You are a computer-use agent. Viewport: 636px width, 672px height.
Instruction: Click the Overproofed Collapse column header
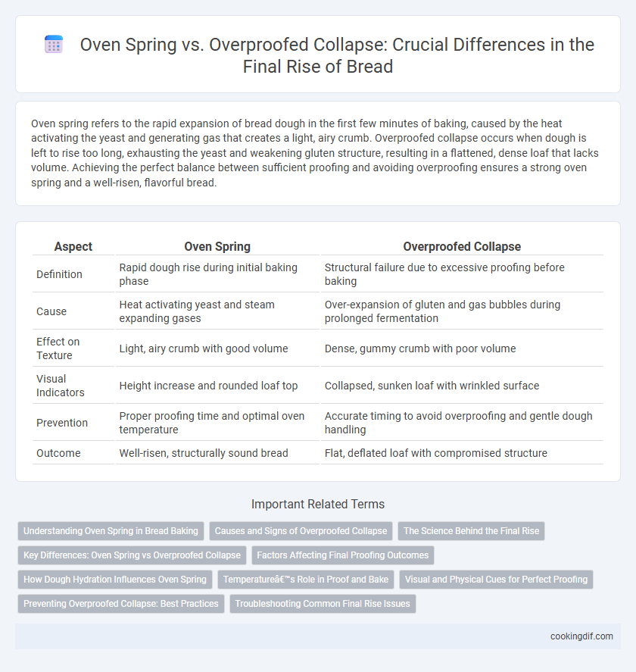tap(462, 246)
